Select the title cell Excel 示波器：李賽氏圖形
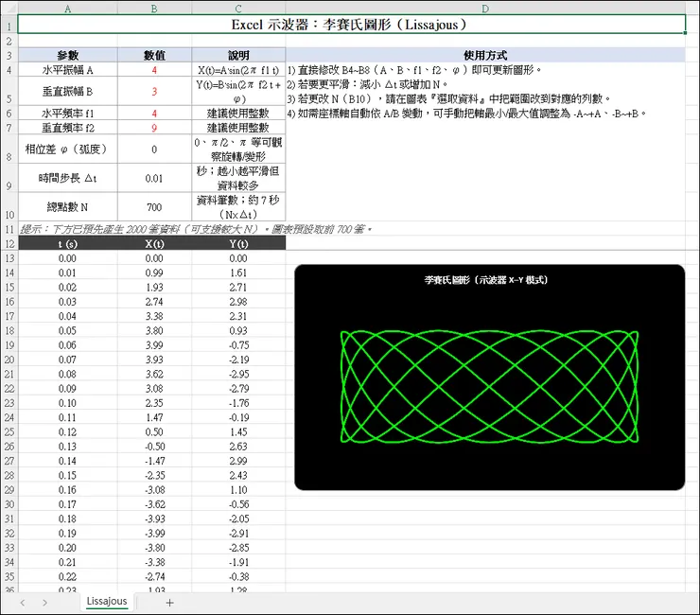This screenshot has width=700, height=615. (351, 24)
